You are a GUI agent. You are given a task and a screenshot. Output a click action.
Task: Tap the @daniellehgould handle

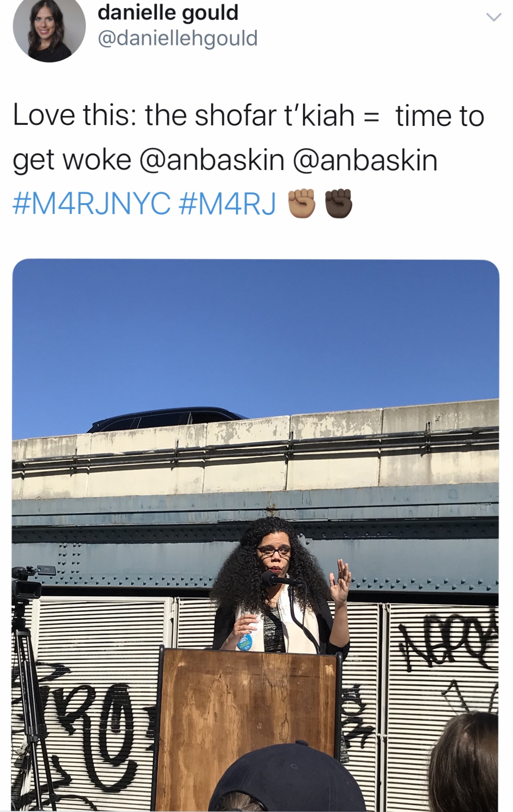178,38
